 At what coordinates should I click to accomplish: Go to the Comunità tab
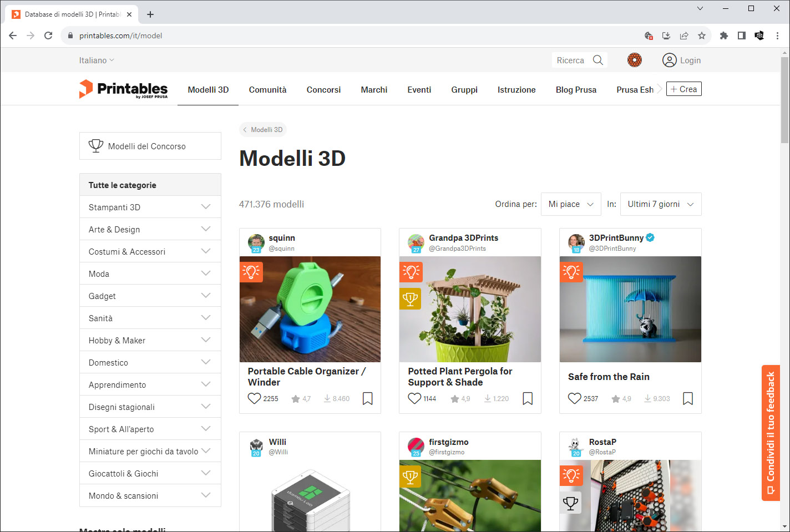[x=267, y=89]
